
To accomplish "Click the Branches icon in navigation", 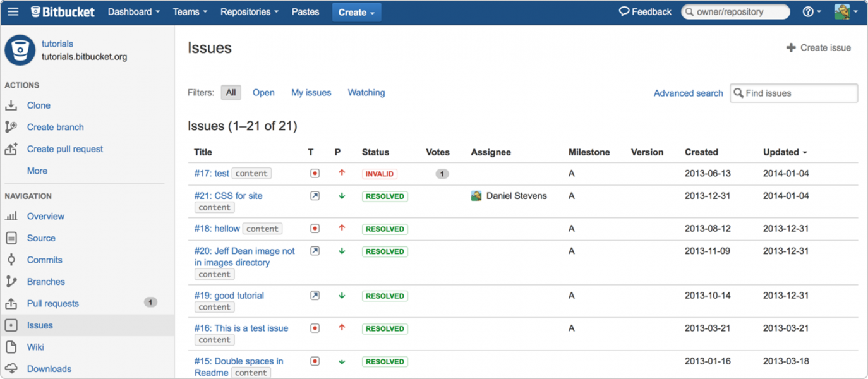I will (11, 282).
